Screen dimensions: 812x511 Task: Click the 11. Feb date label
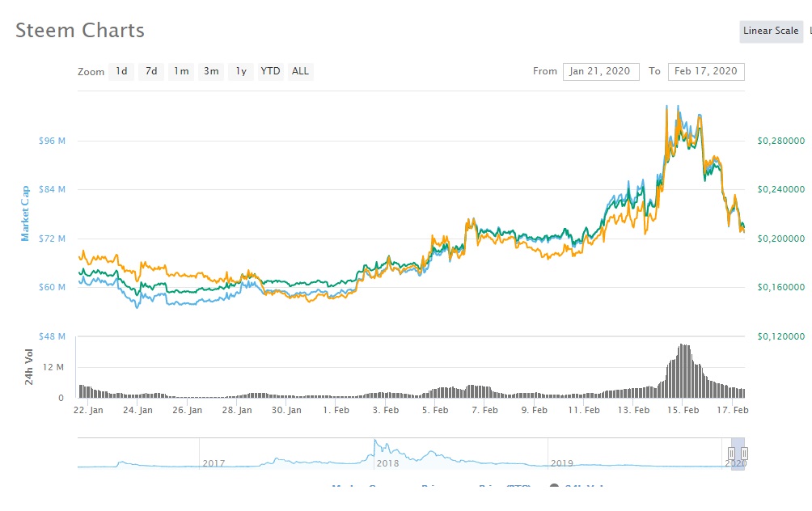pos(584,410)
